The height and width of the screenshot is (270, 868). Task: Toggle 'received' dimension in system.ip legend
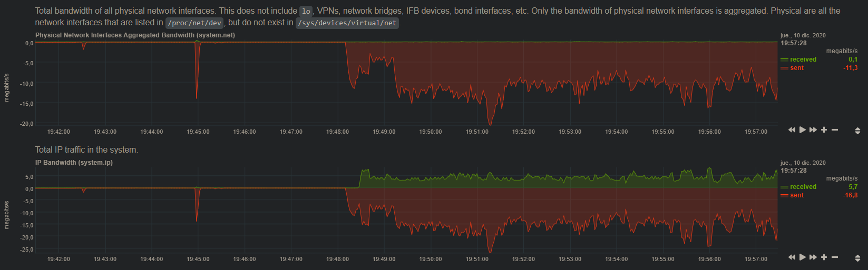point(803,187)
